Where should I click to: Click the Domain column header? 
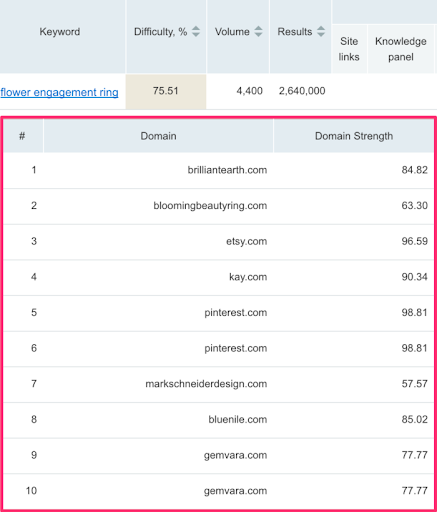coord(158,136)
